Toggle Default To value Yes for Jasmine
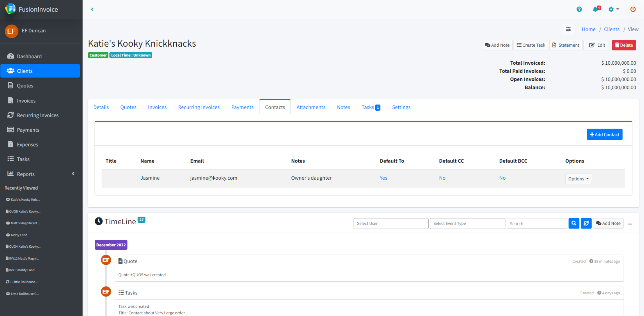Screen dimensions: 644x316 (383, 178)
